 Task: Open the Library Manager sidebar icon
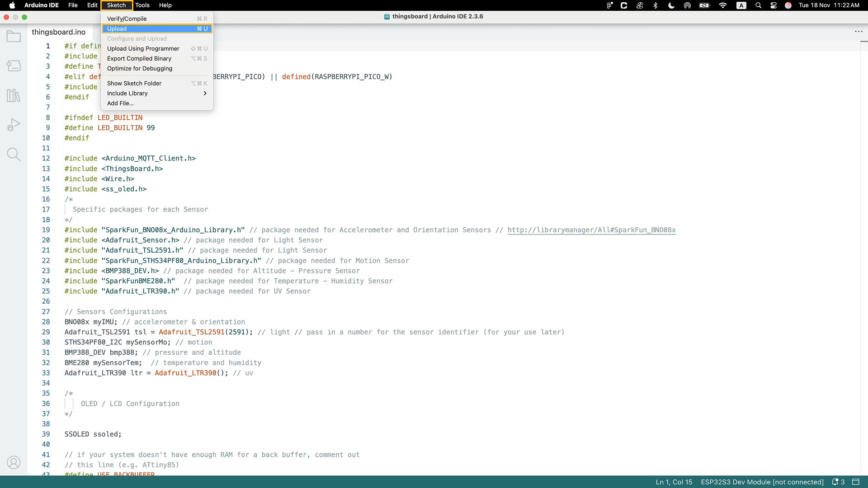tap(14, 95)
